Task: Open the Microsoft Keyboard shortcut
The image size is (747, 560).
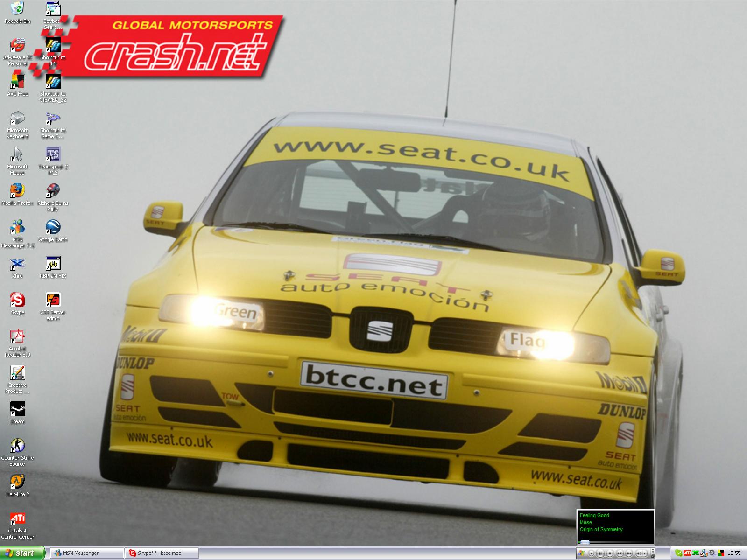Action: pos(17,125)
